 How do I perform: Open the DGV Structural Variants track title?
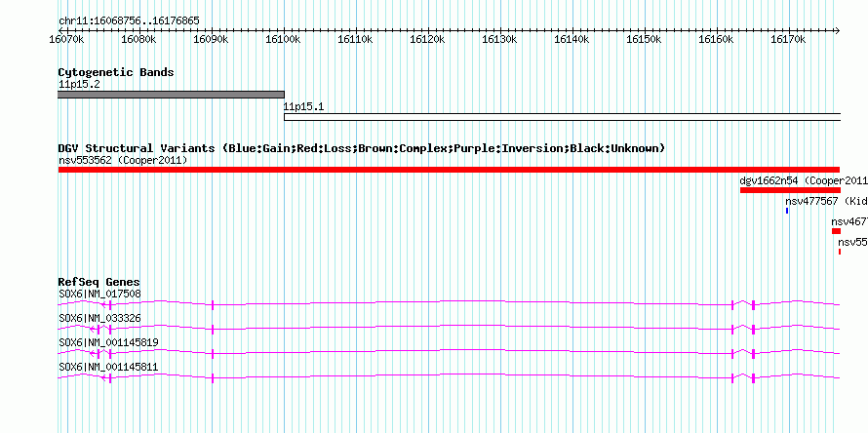click(x=362, y=148)
